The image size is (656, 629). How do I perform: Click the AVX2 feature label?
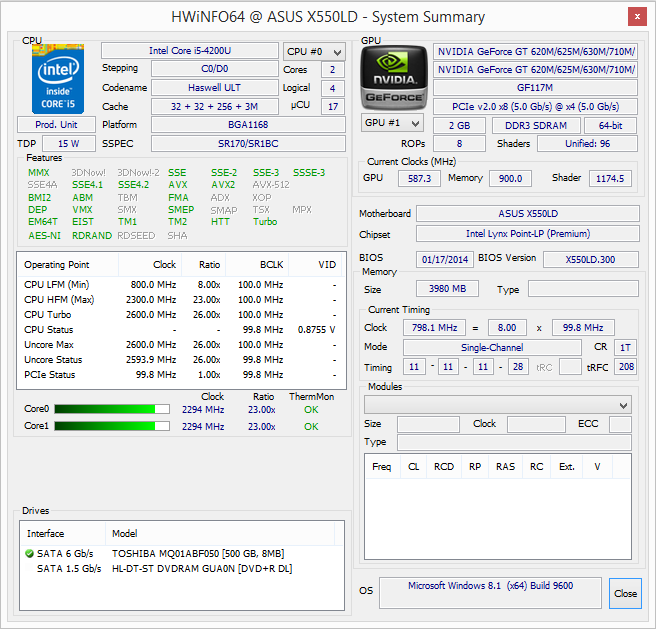pyautogui.click(x=223, y=185)
